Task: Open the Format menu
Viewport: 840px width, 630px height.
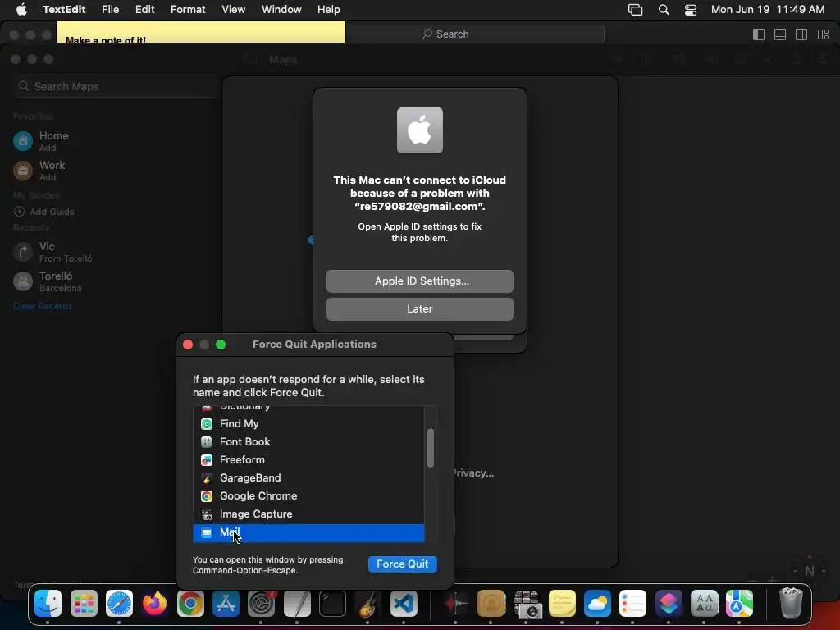Action: [188, 10]
